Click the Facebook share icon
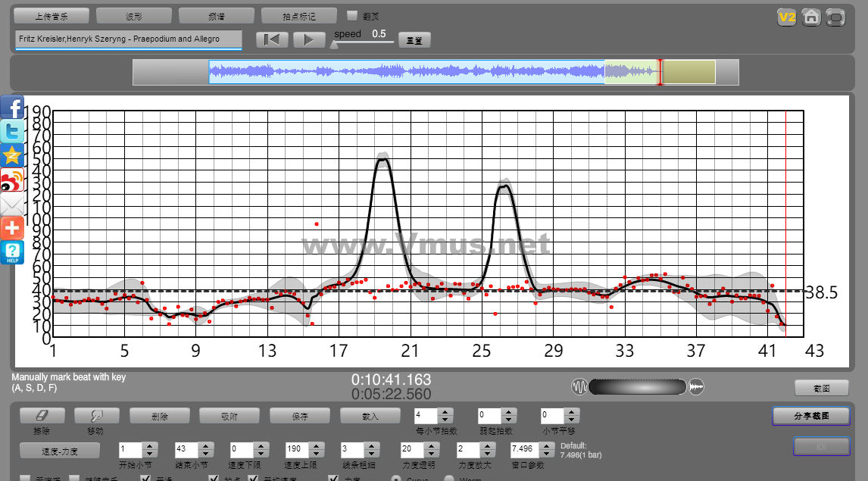The image size is (868, 481). (x=12, y=108)
